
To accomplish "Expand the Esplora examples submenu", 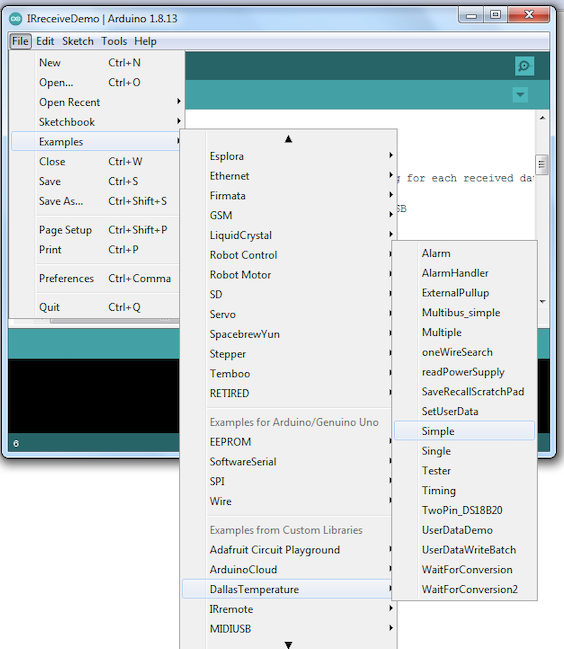I will (289, 156).
